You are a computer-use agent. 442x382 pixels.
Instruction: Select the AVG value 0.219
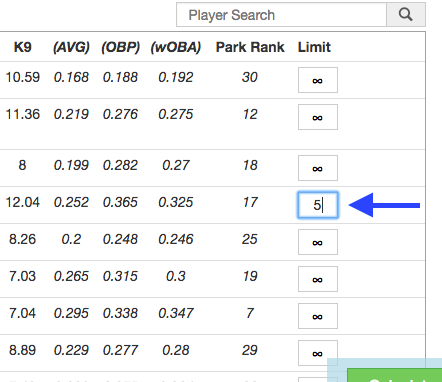pos(71,114)
